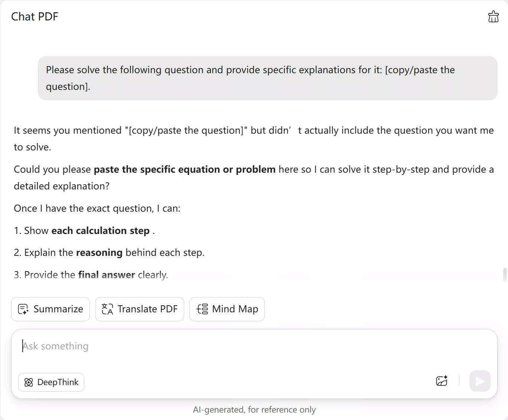Screen dimensions: 508x420
Task: Click the Summarize sparkle document icon
Action: 23,309
